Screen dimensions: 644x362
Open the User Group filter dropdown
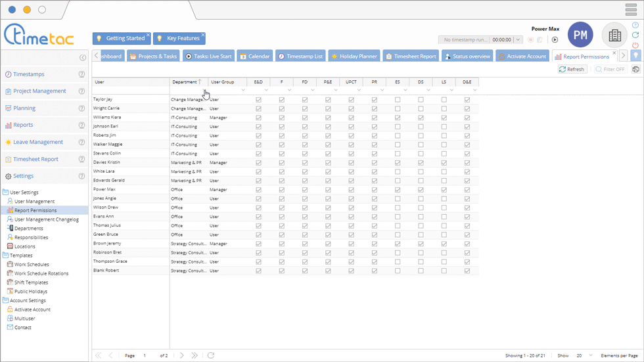pos(242,90)
